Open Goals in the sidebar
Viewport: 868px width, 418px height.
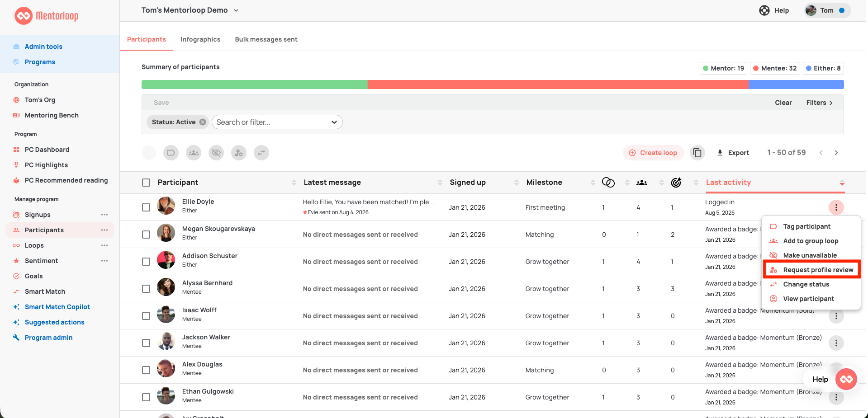pos(33,276)
